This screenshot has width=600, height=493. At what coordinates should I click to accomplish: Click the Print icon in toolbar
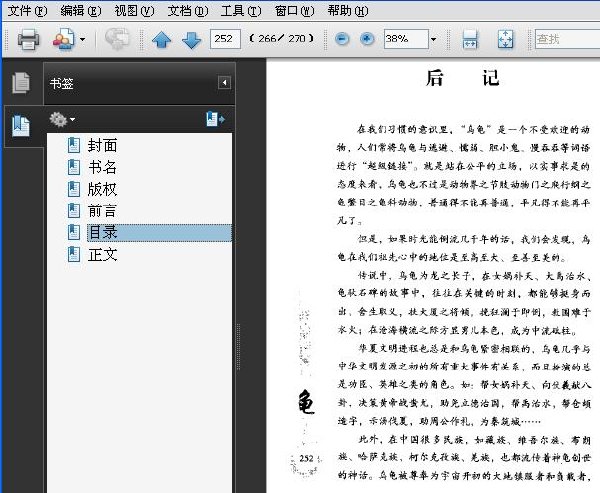tap(28, 39)
